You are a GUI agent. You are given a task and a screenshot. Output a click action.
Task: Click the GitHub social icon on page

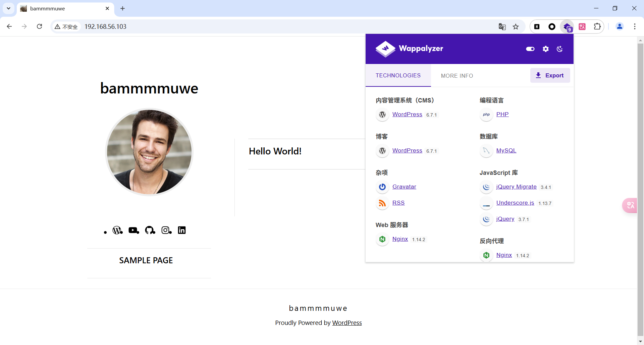coord(150,230)
